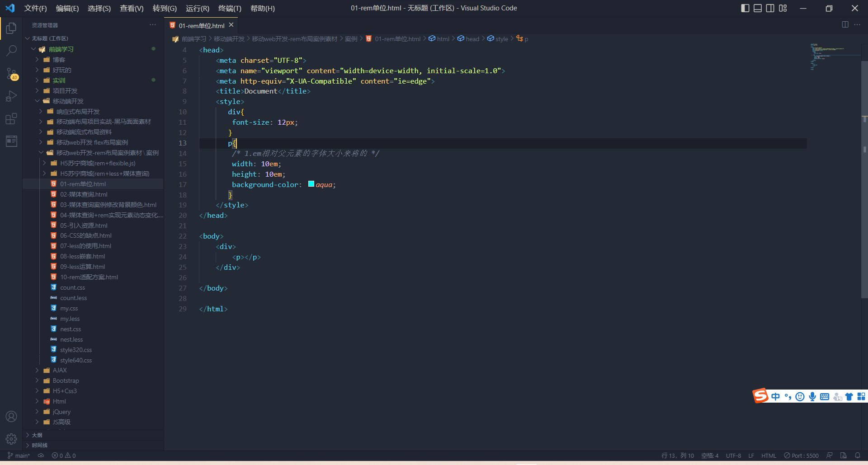Open the Search view
This screenshot has width=868, height=465.
click(x=11, y=51)
